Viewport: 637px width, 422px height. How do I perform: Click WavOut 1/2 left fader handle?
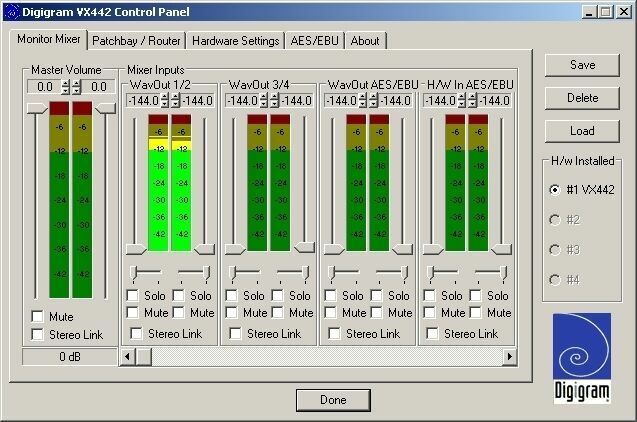136,249
